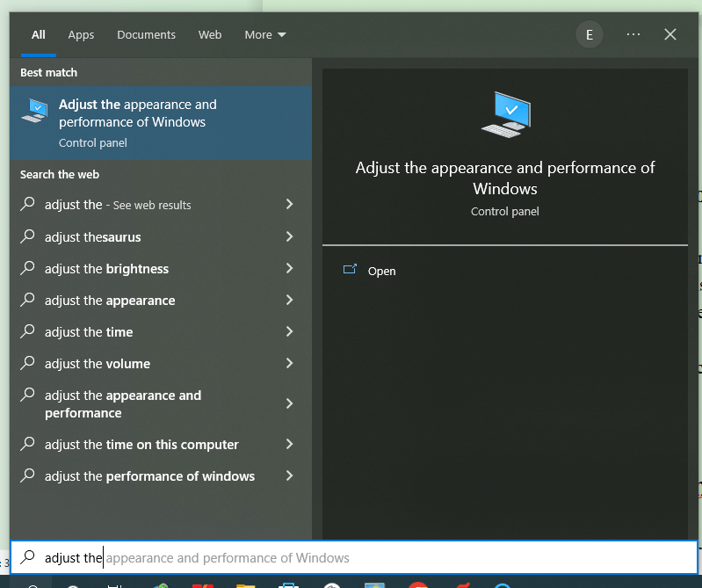Switch to the Apps search tab
Screen dimensions: 702x588
coord(81,35)
